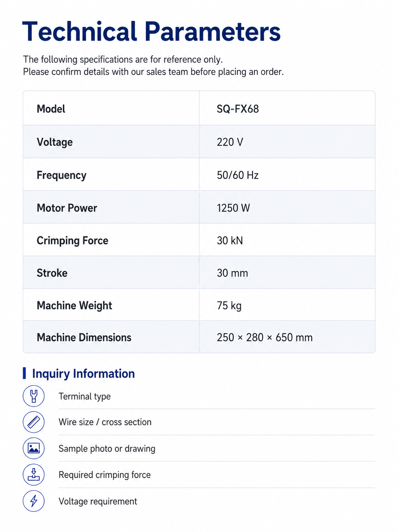Click the wire size ruler icon
Viewport: 399px width, 532px height.
point(34,422)
